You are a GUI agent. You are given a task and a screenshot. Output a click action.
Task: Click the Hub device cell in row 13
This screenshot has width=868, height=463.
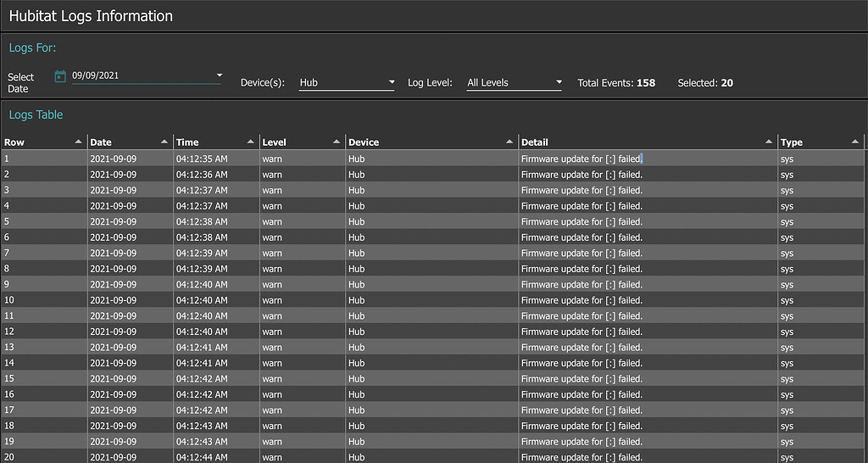click(431, 348)
